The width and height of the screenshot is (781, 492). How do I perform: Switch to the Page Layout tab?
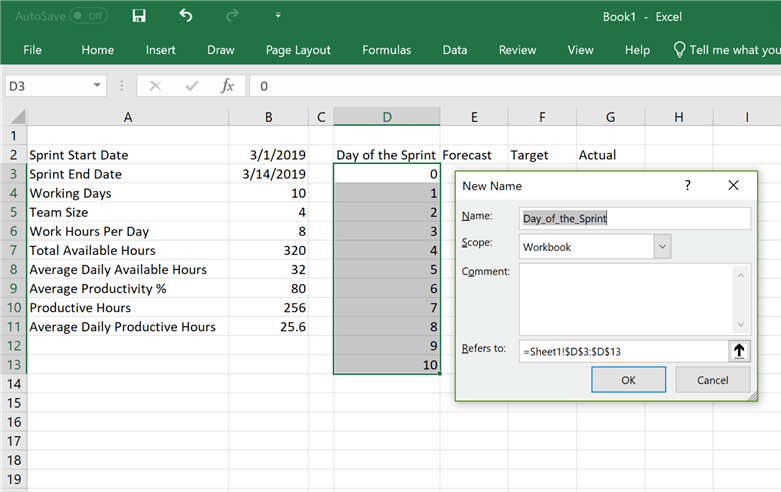pyautogui.click(x=298, y=50)
